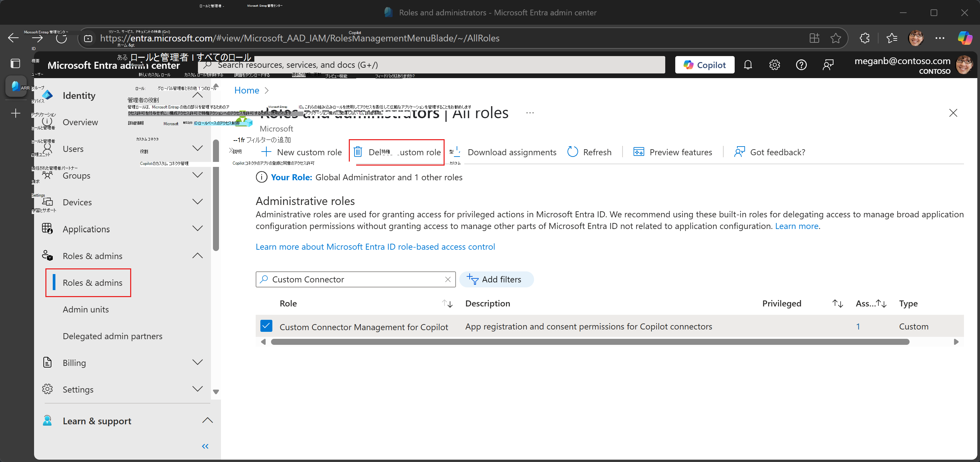This screenshot has width=980, height=462.
Task: Open the notifications bell icon
Action: 748,65
